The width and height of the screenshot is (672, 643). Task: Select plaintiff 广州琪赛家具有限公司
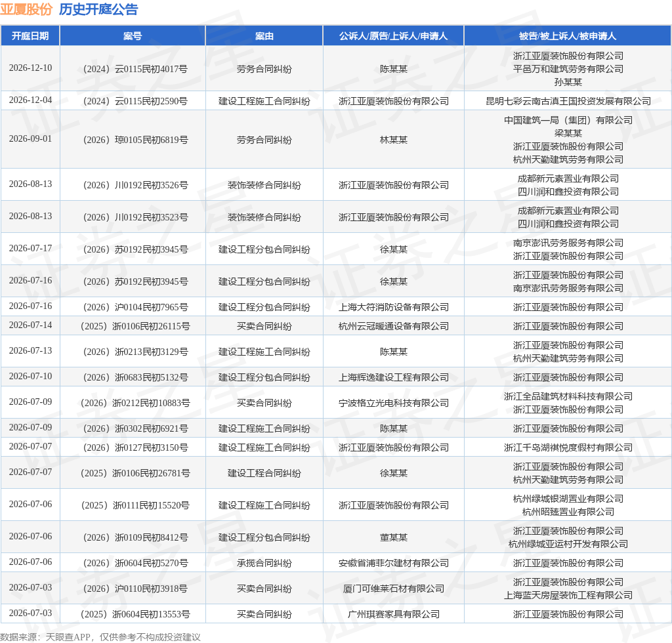pos(394,614)
